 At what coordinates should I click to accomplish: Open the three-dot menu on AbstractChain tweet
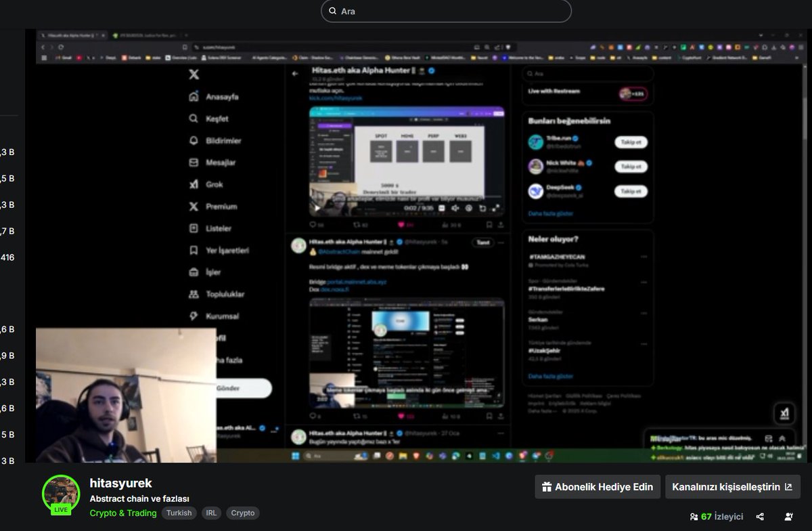point(501,242)
